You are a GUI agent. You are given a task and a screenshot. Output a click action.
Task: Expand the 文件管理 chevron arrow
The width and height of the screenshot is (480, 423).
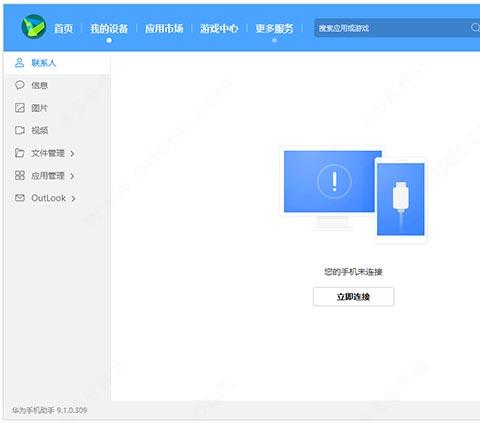tap(72, 154)
